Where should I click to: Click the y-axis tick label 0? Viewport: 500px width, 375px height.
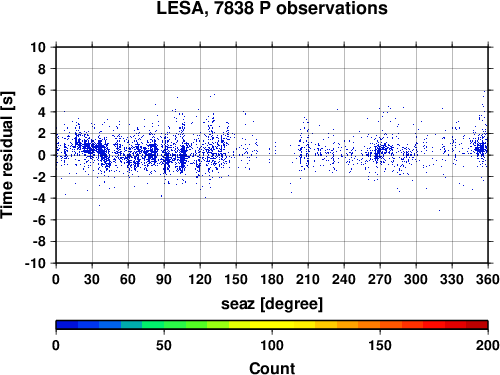tap(42, 155)
